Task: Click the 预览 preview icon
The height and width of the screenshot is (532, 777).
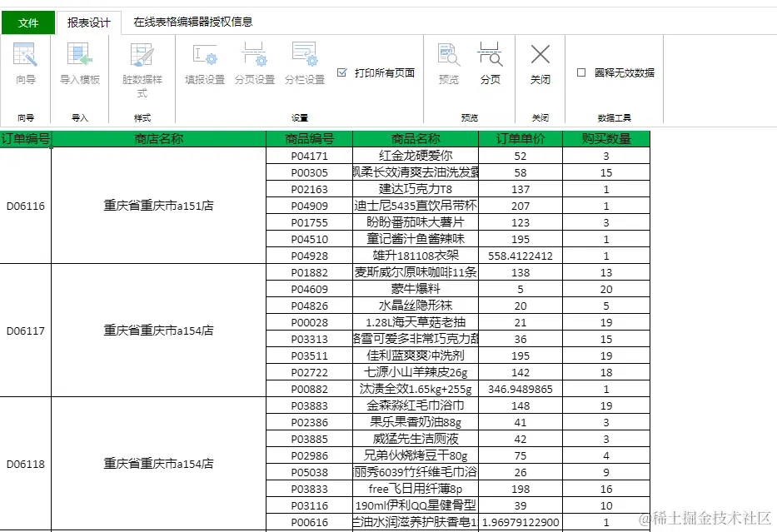Action: click(448, 54)
